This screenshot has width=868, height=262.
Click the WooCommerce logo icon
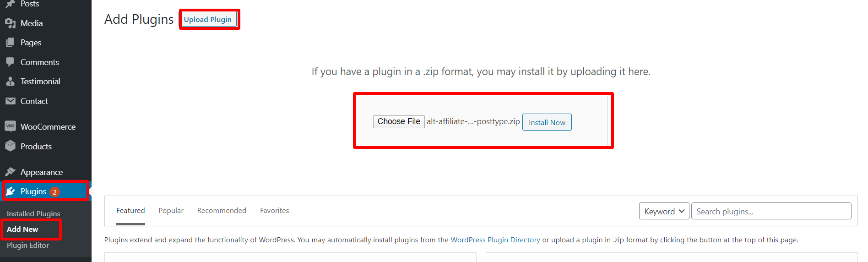[10, 126]
